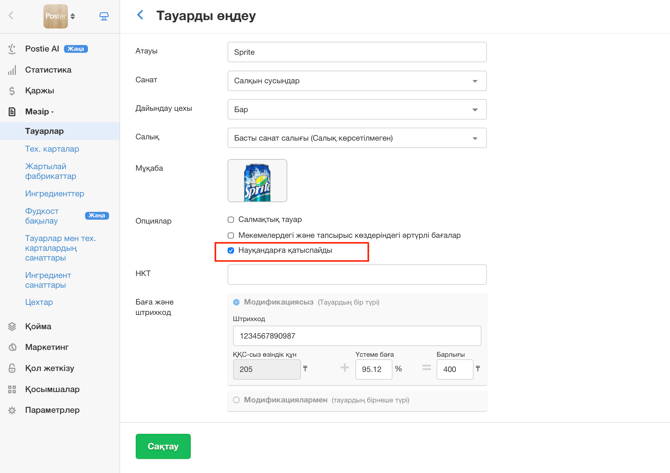670x473 pixels.
Task: Open Қосымшалар section
Action: click(x=52, y=389)
